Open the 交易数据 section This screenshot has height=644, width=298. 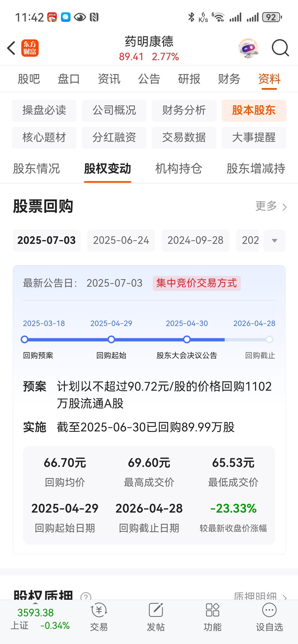click(x=184, y=138)
